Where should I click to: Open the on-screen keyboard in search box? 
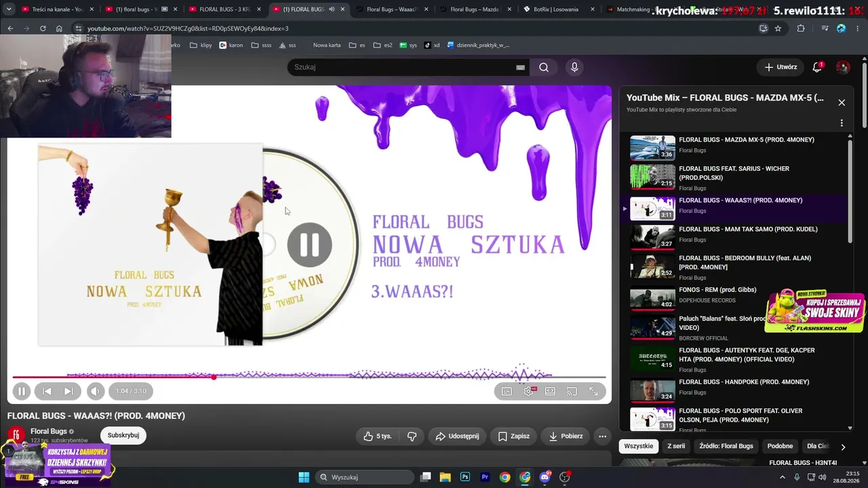[520, 67]
